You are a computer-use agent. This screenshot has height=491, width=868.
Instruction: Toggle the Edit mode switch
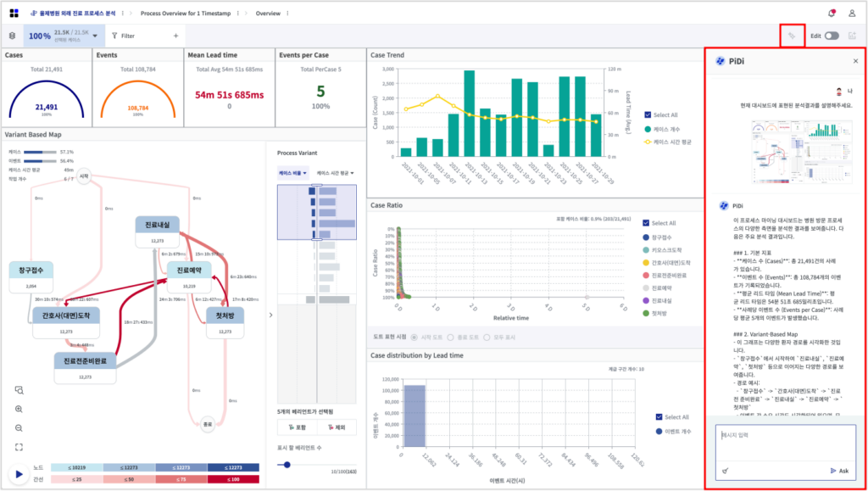tap(831, 36)
